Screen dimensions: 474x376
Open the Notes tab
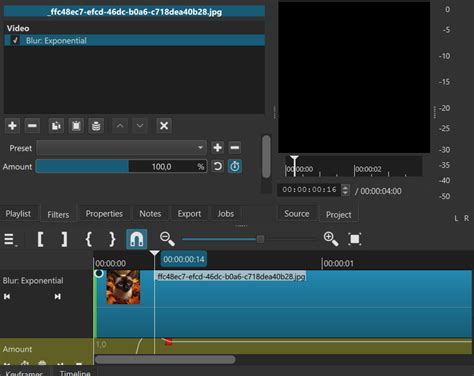(150, 214)
